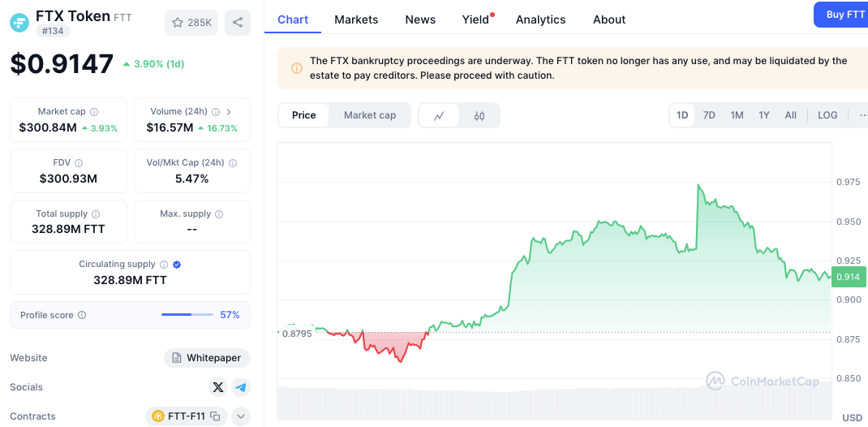Select the All time range
Screen dimensions: 868x427
click(790, 115)
